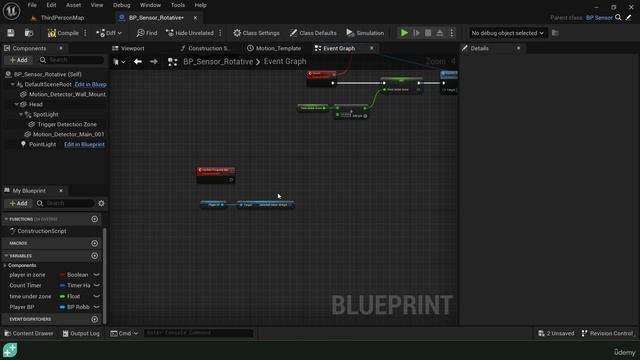This screenshot has height=360, width=640.
Task: Save the current blueprint asset
Action: click(x=11, y=33)
